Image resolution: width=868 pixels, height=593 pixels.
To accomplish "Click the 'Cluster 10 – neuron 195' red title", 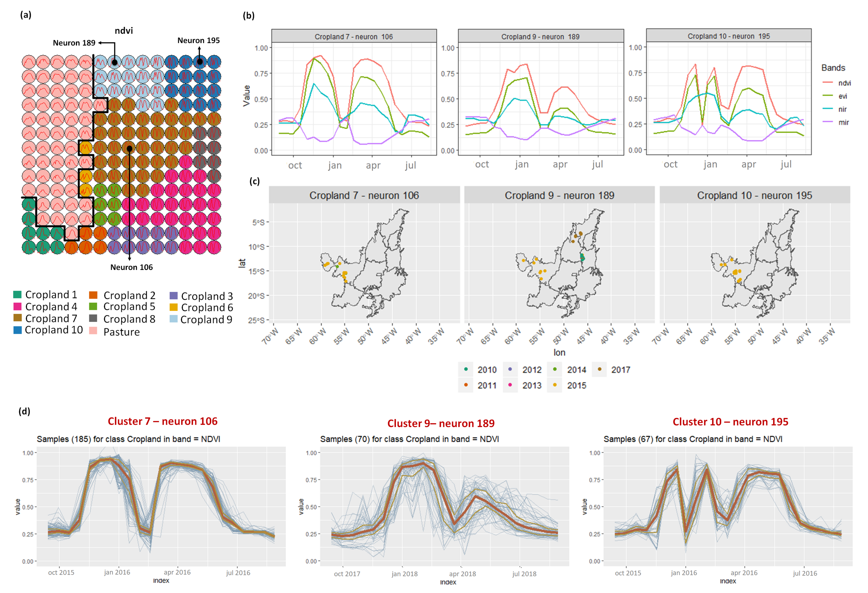I will [x=730, y=422].
